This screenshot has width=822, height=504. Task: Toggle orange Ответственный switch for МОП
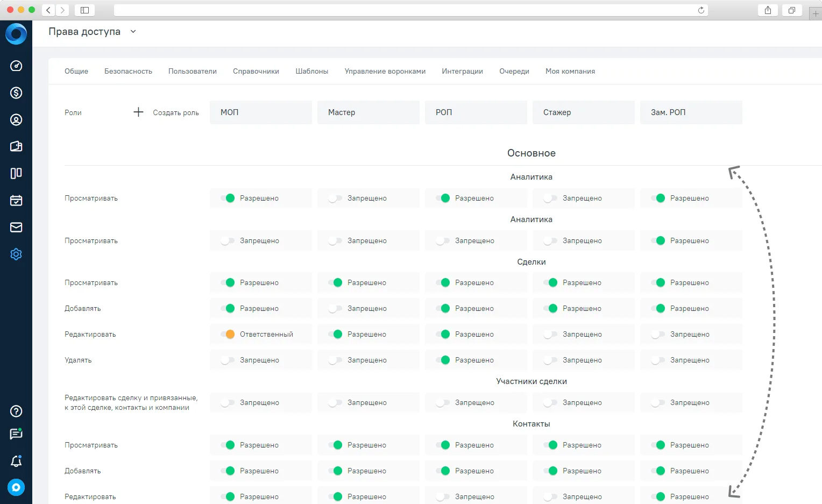(228, 334)
